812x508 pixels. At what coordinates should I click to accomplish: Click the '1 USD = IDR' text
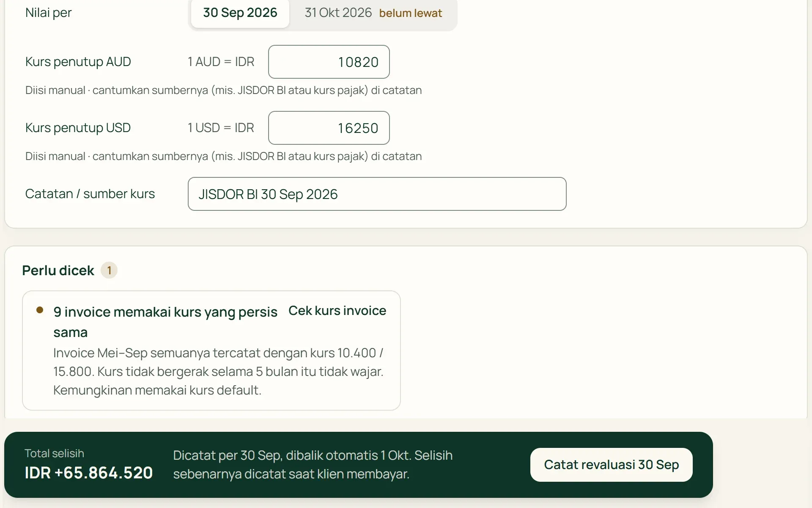click(221, 128)
